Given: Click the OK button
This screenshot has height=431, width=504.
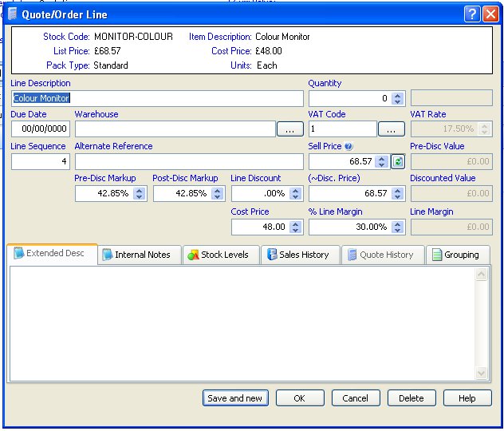Looking at the screenshot, I should point(300,398).
